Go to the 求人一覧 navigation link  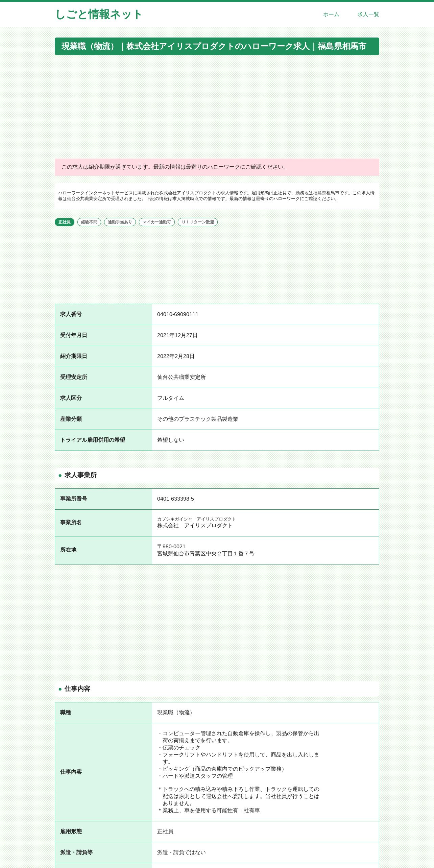(x=368, y=15)
